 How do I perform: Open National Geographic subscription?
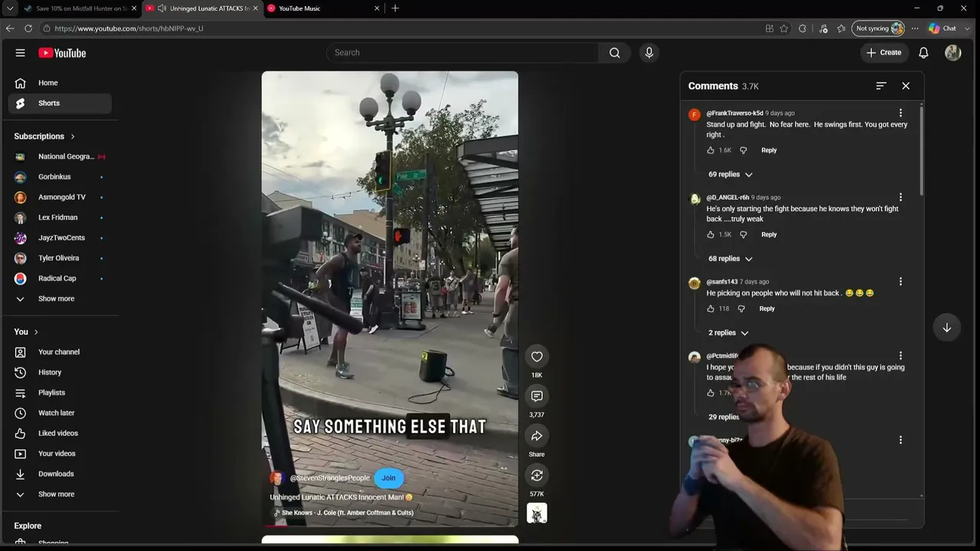coord(60,157)
